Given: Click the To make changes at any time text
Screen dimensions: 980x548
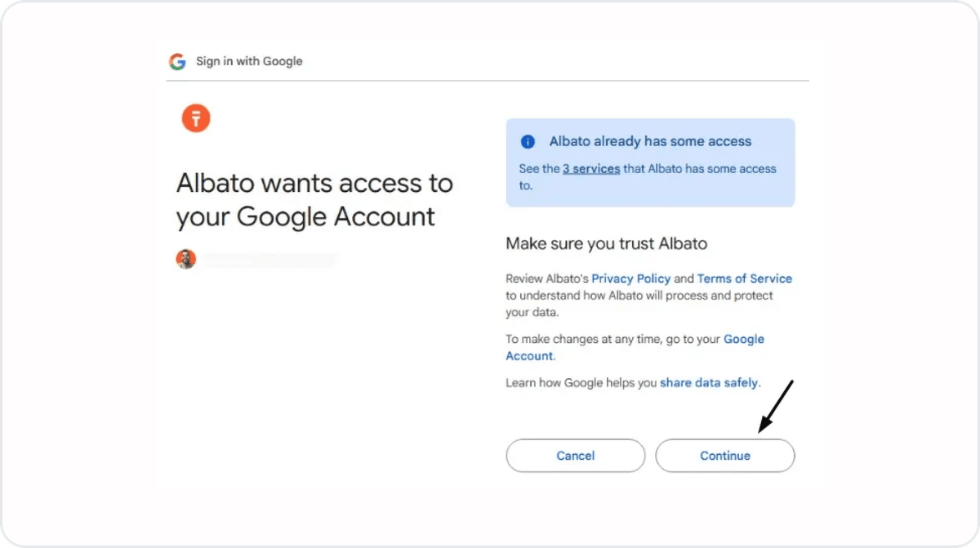Looking at the screenshot, I should coord(613,339).
